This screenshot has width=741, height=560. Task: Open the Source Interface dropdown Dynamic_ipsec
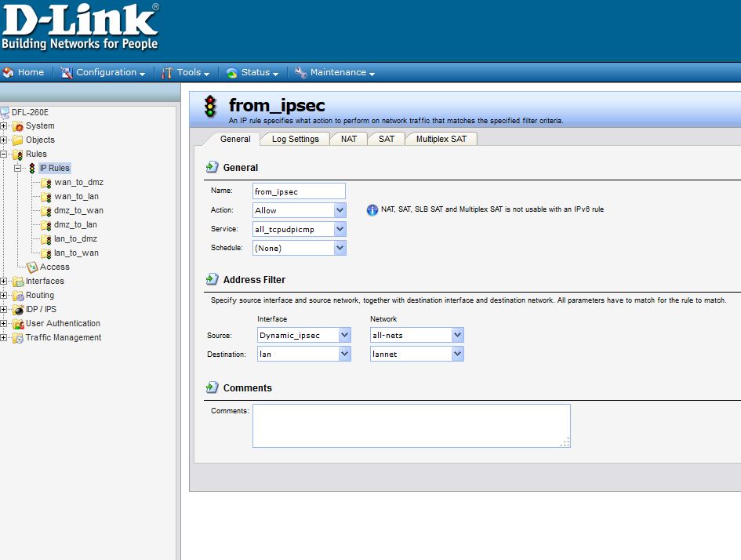(303, 335)
